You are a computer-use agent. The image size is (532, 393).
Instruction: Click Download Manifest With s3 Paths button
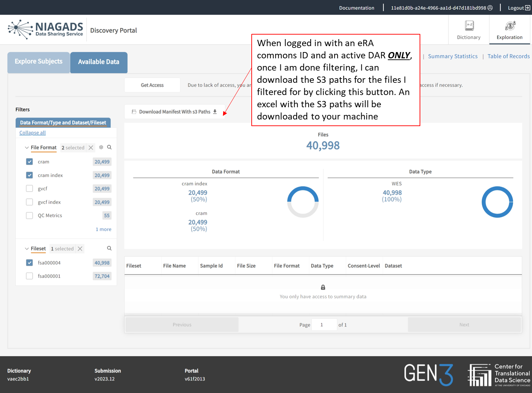[x=175, y=112]
